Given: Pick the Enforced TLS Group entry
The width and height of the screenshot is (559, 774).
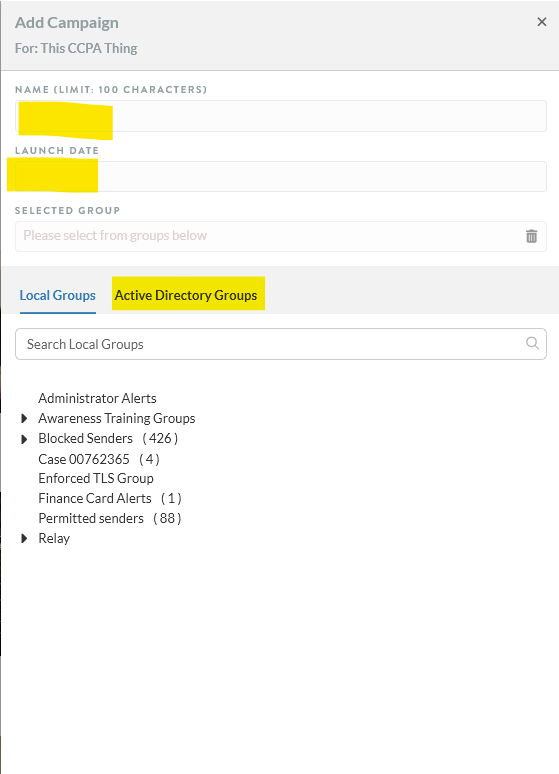Looking at the screenshot, I should (x=96, y=478).
